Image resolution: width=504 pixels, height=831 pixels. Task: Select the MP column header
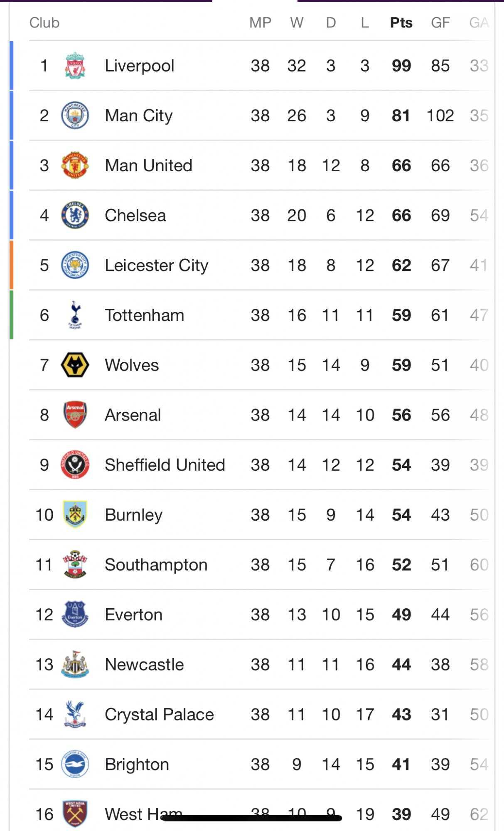(x=260, y=22)
